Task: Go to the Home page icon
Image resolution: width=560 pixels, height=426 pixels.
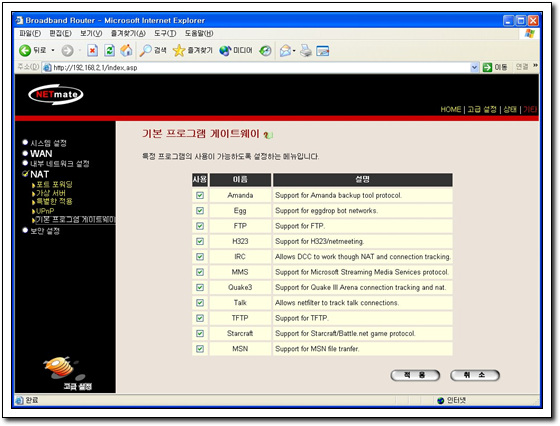Action: 126,50
